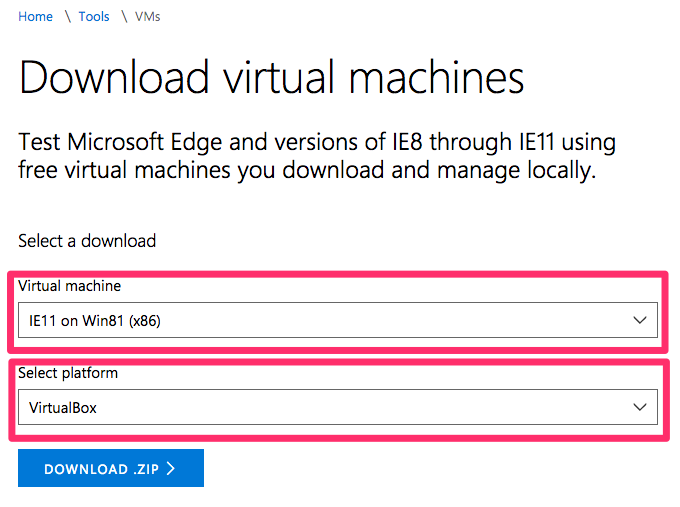This screenshot has width=680, height=507.
Task: Open the Home breadcrumb link
Action: coord(35,16)
